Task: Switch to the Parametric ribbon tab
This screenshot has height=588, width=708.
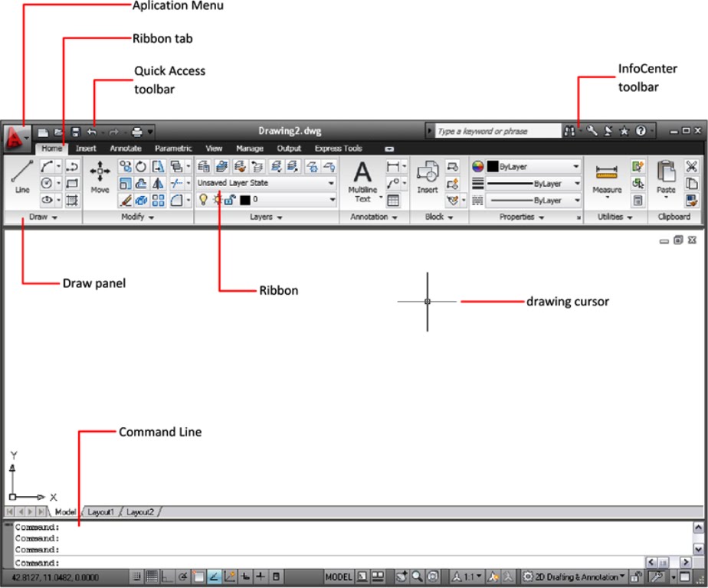Action: (173, 148)
